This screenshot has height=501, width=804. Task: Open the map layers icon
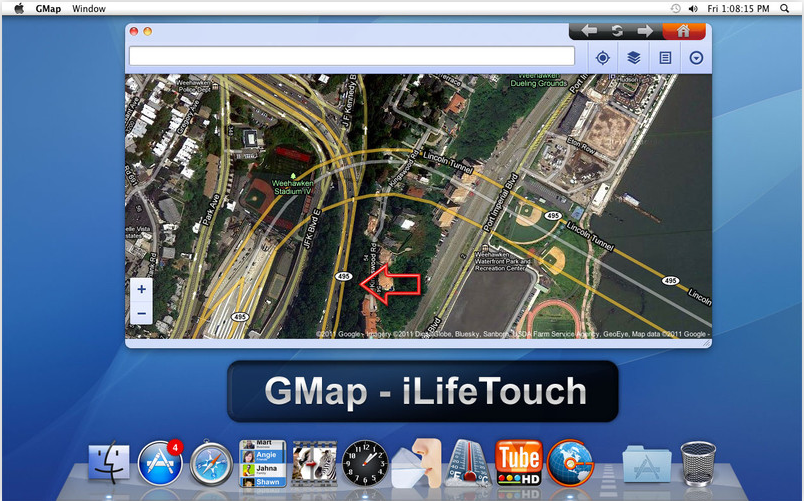click(x=634, y=58)
